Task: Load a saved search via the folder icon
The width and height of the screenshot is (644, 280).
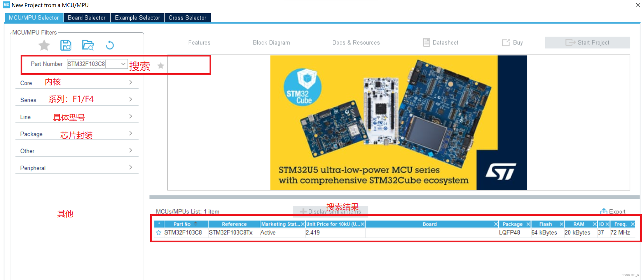Action: [88, 45]
